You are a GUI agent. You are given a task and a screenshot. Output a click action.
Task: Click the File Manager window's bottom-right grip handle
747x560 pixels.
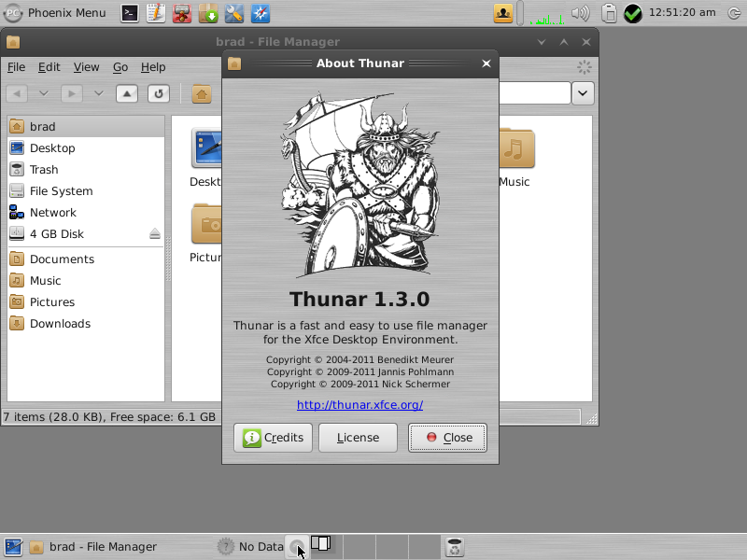click(591, 418)
